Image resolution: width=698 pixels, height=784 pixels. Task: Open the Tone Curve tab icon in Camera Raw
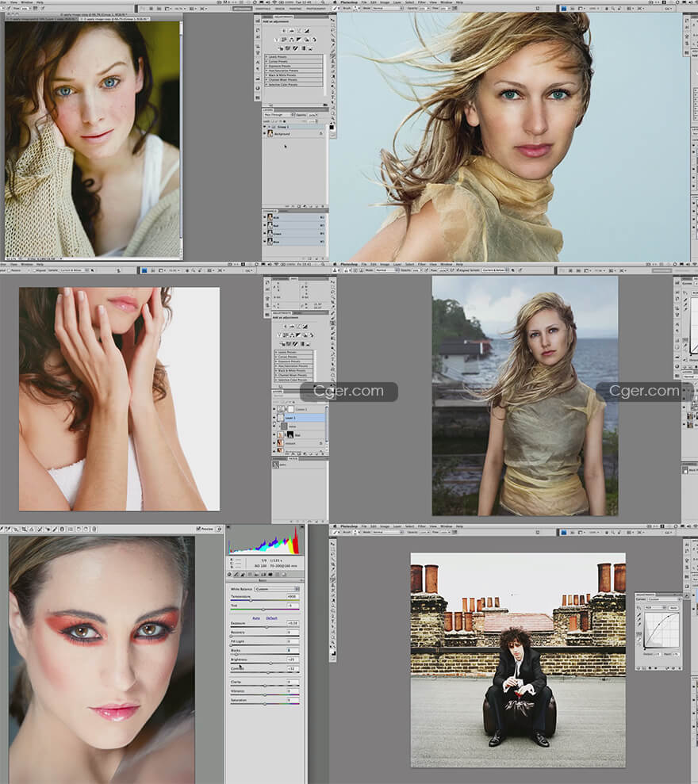pyautogui.click(x=236, y=575)
